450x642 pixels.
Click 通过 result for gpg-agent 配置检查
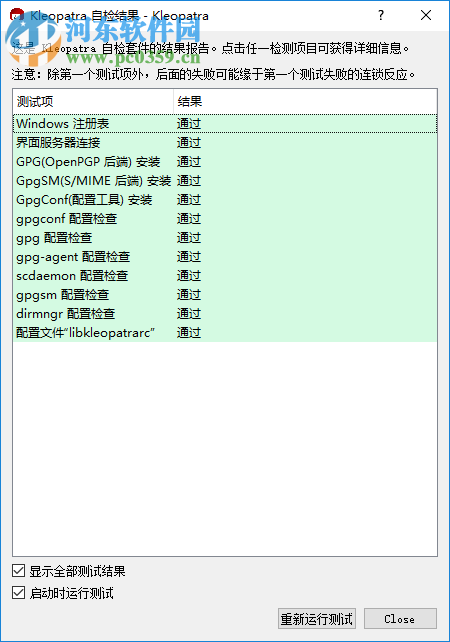click(189, 257)
